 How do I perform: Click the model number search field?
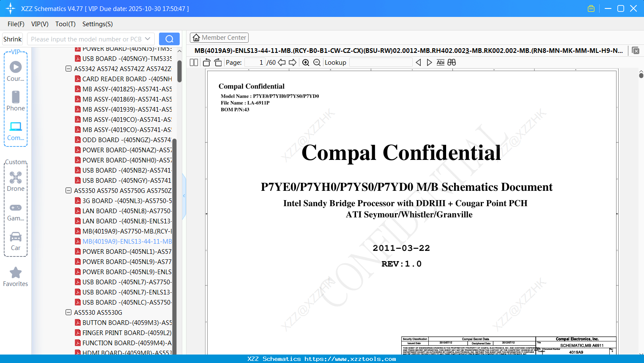[87, 39]
